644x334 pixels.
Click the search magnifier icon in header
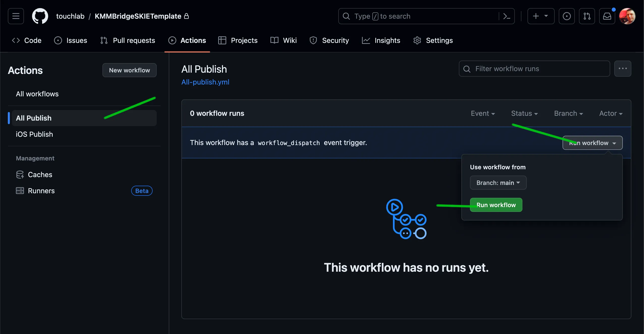tap(346, 16)
